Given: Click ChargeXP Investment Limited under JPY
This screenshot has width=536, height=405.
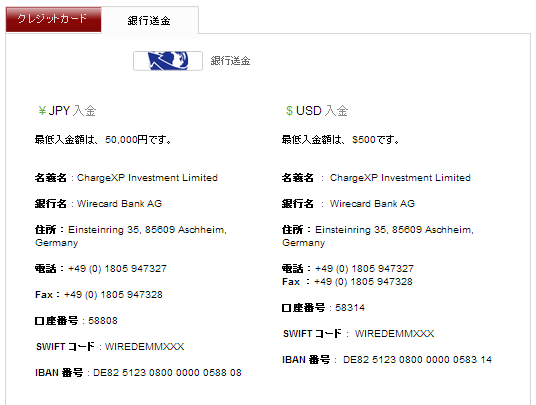Looking at the screenshot, I should pos(147,178).
